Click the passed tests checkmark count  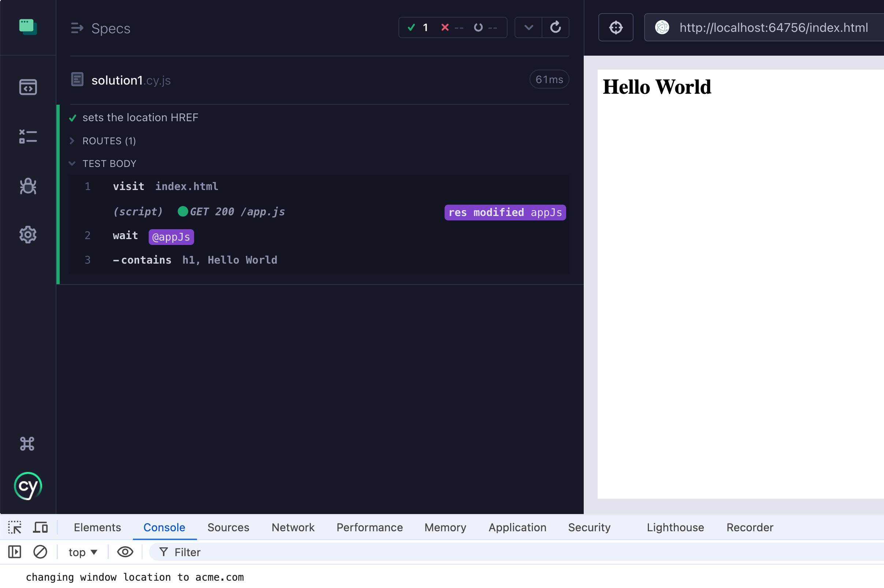click(x=418, y=27)
